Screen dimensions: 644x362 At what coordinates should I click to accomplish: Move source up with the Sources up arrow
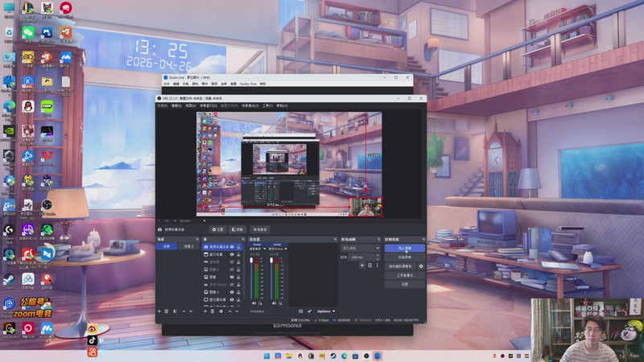[x=229, y=311]
